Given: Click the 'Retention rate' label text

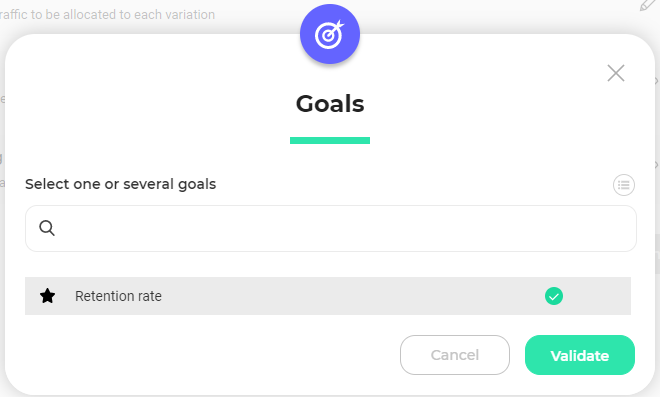Looking at the screenshot, I should 118,296.
